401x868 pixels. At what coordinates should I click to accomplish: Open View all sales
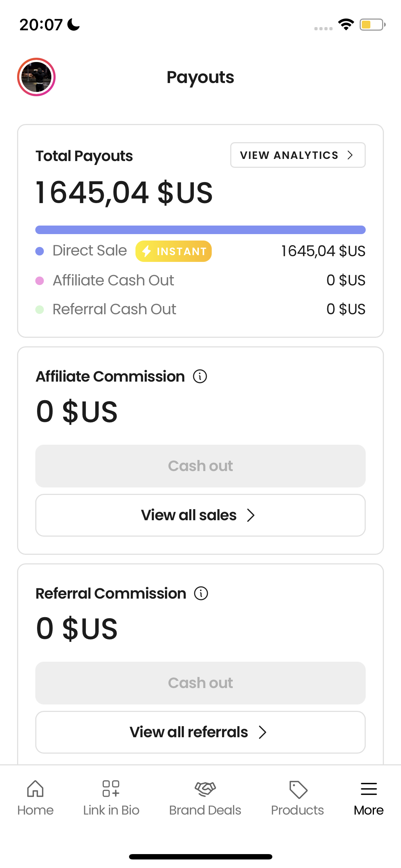tap(200, 515)
